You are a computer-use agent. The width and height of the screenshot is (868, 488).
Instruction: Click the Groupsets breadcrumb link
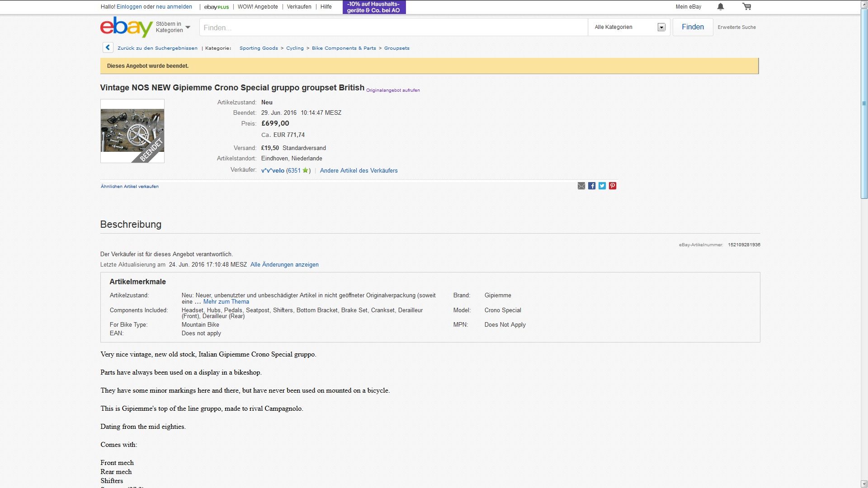(x=396, y=48)
